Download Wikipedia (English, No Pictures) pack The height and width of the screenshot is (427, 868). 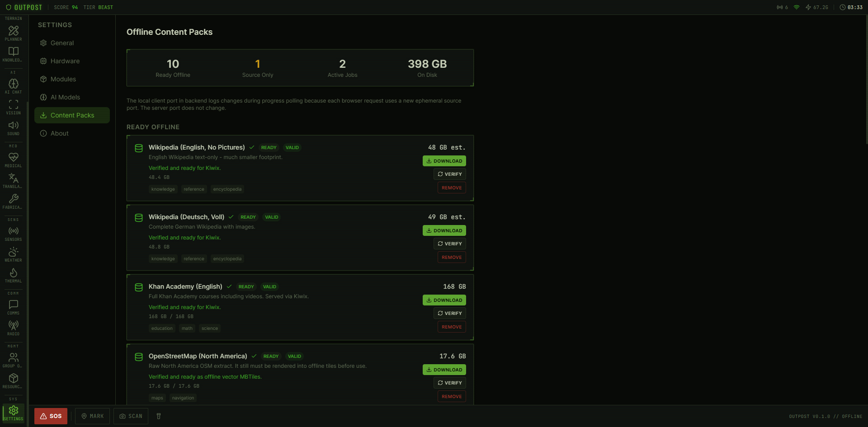pos(444,161)
